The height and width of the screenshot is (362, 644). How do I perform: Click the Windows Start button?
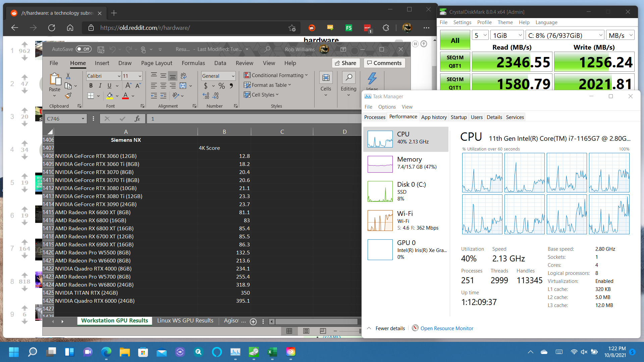pyautogui.click(x=14, y=352)
